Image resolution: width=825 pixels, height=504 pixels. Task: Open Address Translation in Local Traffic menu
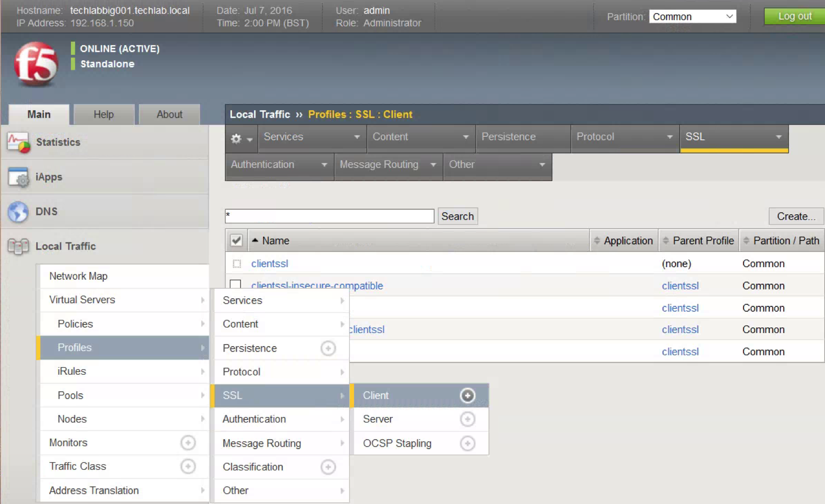pos(124,490)
